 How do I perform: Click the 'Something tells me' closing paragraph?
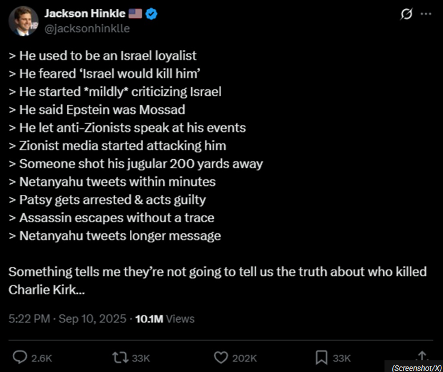click(217, 281)
